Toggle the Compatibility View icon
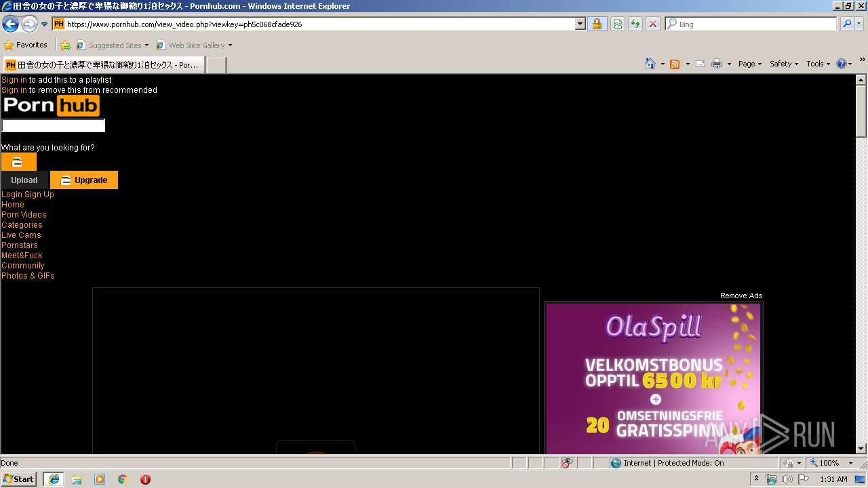Screen dimensions: 868x488 (x=618, y=24)
